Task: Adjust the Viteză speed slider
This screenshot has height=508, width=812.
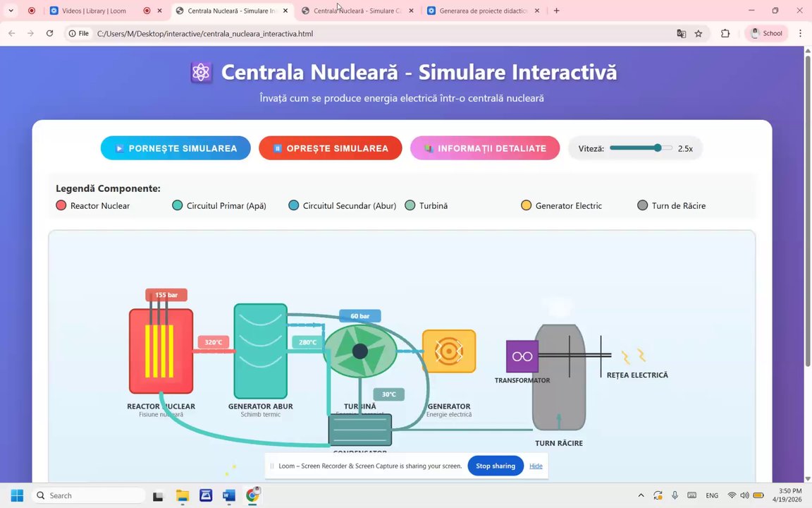Action: coord(641,148)
